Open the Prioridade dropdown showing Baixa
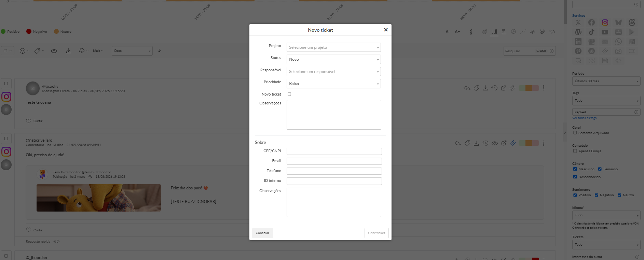Screen dimensions: 644x260 click(333, 84)
